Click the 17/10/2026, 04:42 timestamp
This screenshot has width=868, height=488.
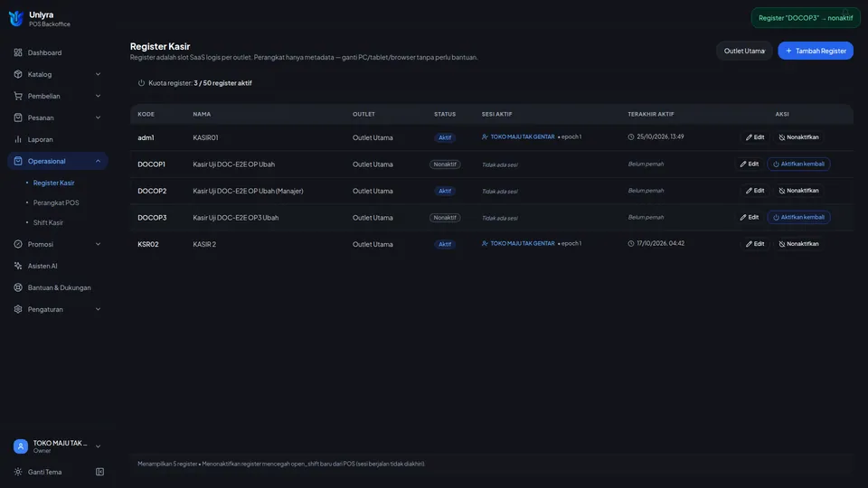click(x=660, y=243)
